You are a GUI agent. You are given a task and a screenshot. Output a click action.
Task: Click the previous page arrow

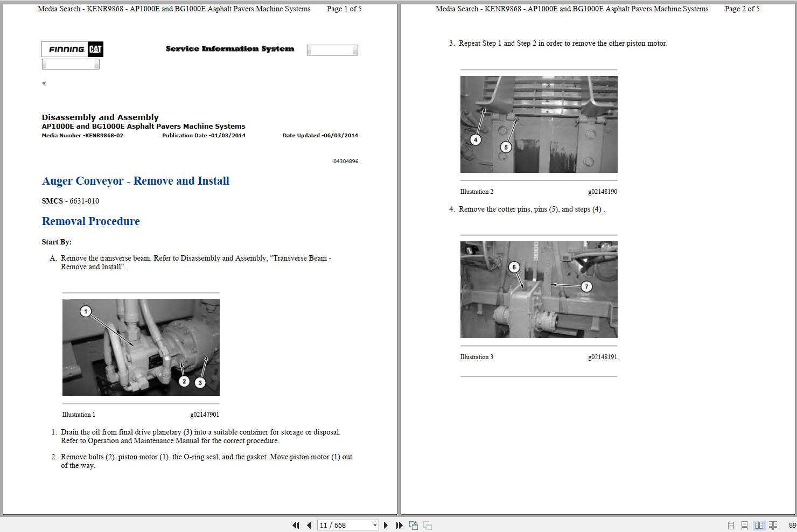[308, 525]
